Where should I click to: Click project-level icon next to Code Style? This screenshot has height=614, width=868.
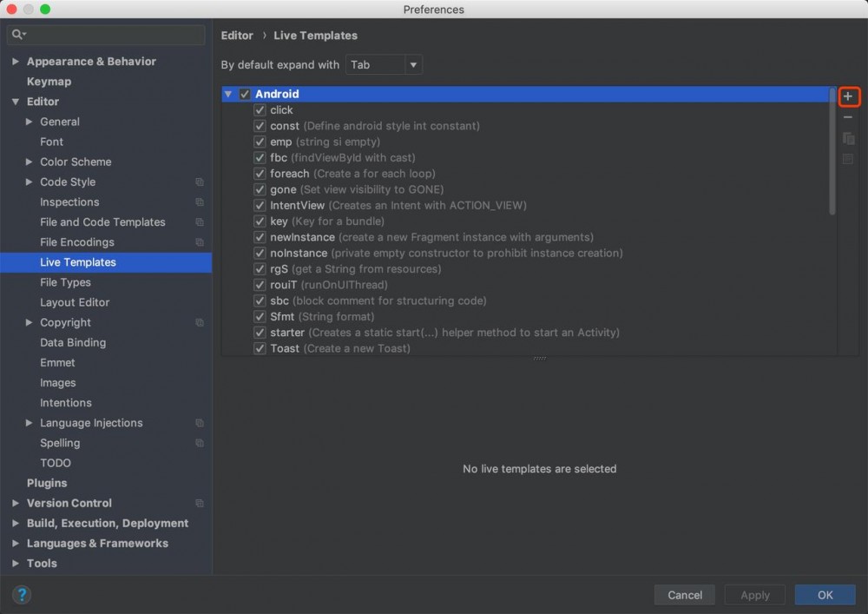point(200,182)
